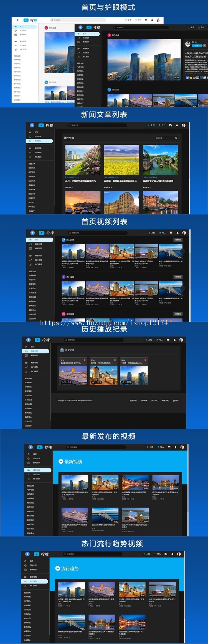208x644 pixels.
Task: Select 新闻资讯 sidebar item in news list page
Action: click(39, 141)
